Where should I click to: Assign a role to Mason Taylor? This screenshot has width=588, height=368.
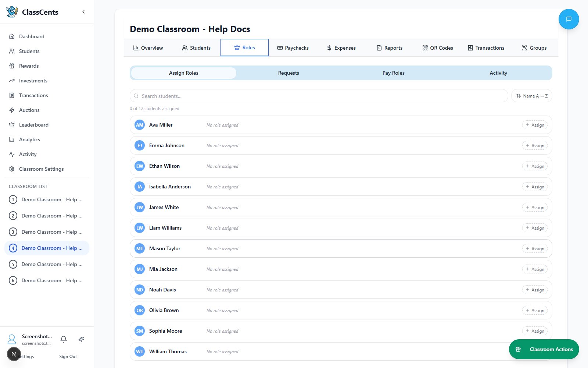click(535, 249)
